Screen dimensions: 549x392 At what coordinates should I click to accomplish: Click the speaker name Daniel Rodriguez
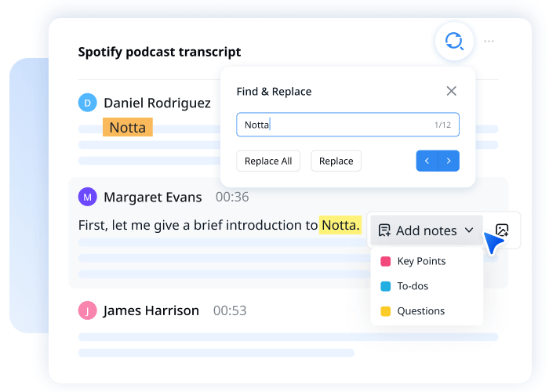[157, 103]
